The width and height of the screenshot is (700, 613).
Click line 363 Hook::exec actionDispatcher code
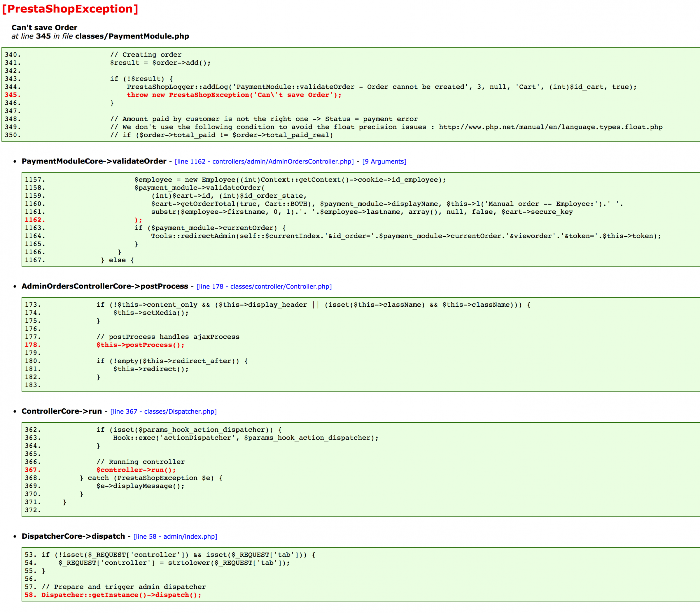point(246,438)
